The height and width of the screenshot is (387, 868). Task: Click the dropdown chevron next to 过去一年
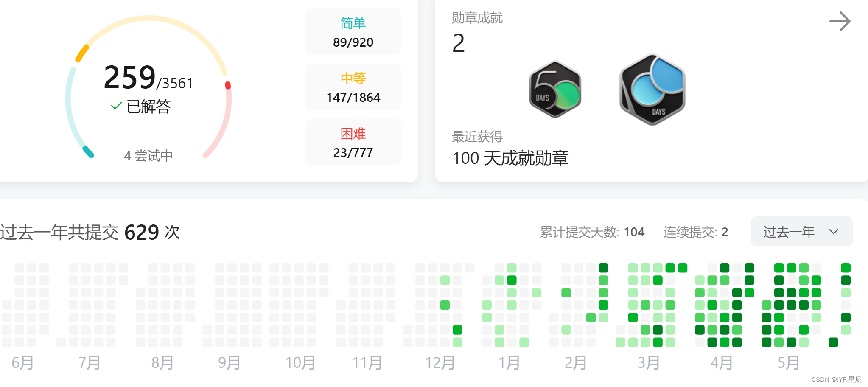click(x=834, y=232)
